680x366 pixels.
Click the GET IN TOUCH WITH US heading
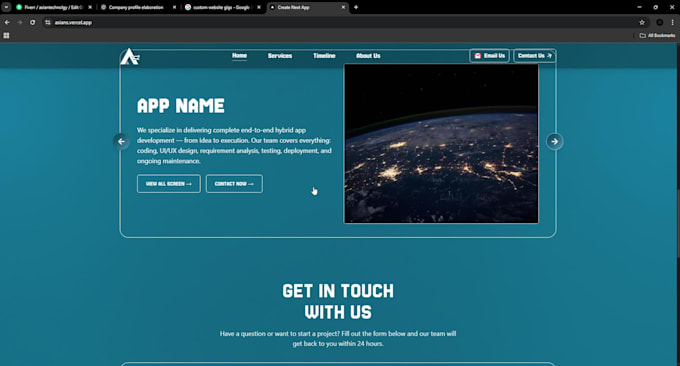(x=338, y=301)
